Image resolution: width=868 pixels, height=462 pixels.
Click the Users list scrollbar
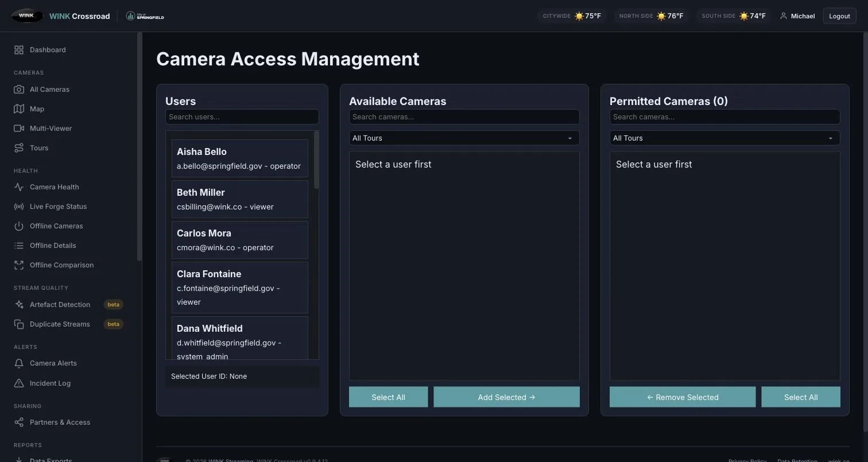click(316, 160)
